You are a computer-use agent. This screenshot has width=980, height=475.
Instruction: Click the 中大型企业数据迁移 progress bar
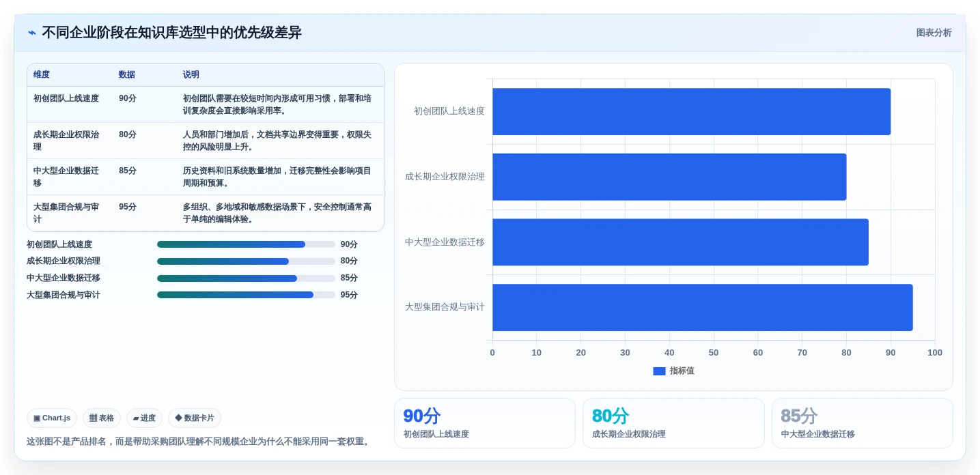pos(246,278)
